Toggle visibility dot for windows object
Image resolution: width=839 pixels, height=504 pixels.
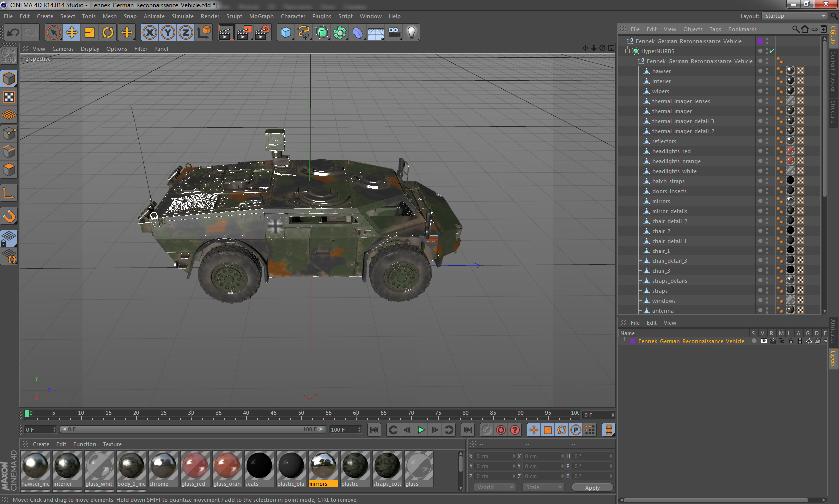coord(760,300)
